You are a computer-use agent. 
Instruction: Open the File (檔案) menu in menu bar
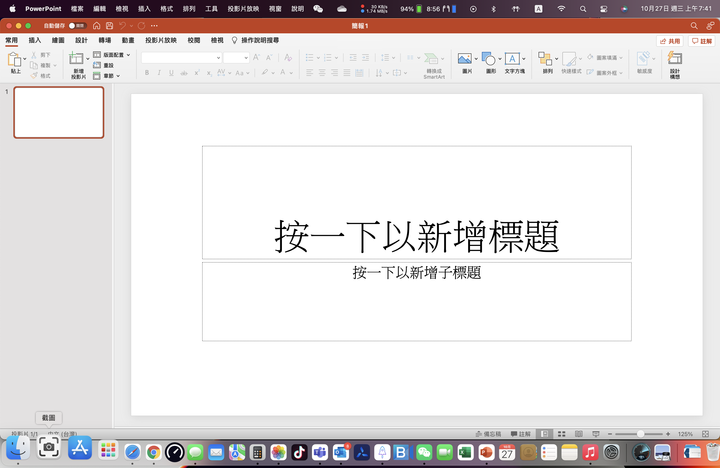[x=77, y=9]
